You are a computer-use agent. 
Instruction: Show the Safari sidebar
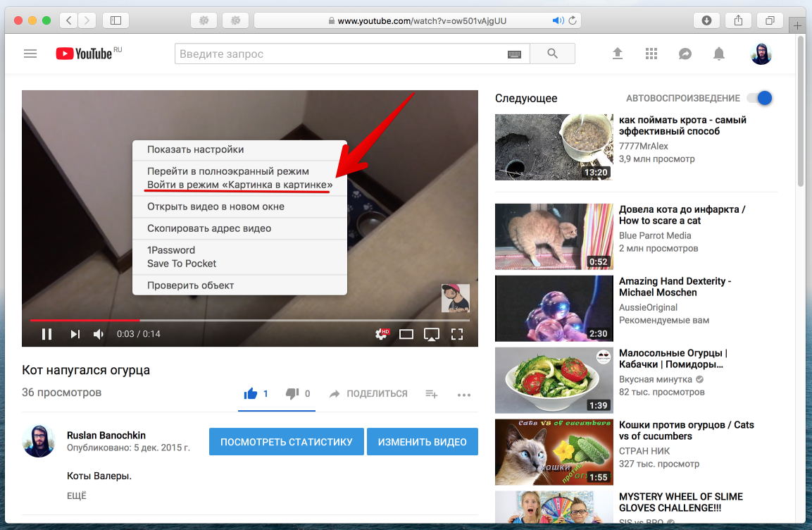116,20
